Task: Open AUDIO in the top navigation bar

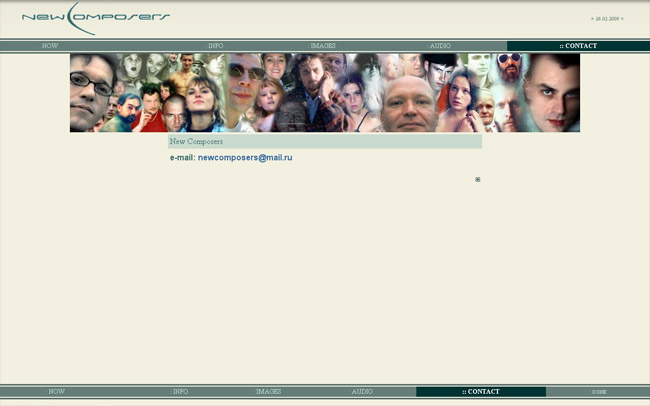Action: click(439, 46)
